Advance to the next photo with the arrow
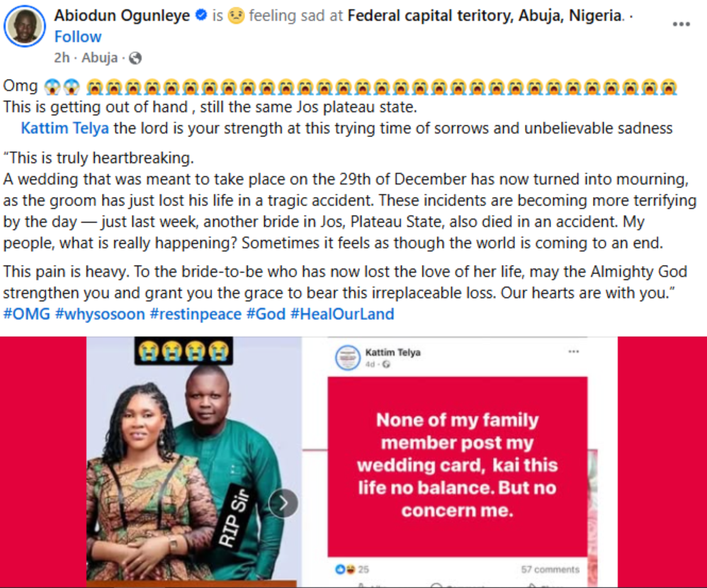The image size is (707, 588). 283,503
